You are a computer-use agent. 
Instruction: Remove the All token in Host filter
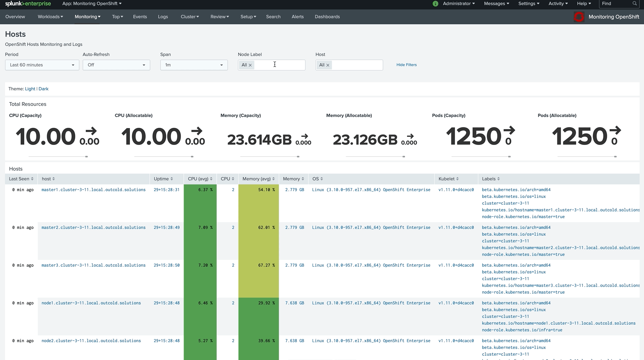pyautogui.click(x=328, y=65)
